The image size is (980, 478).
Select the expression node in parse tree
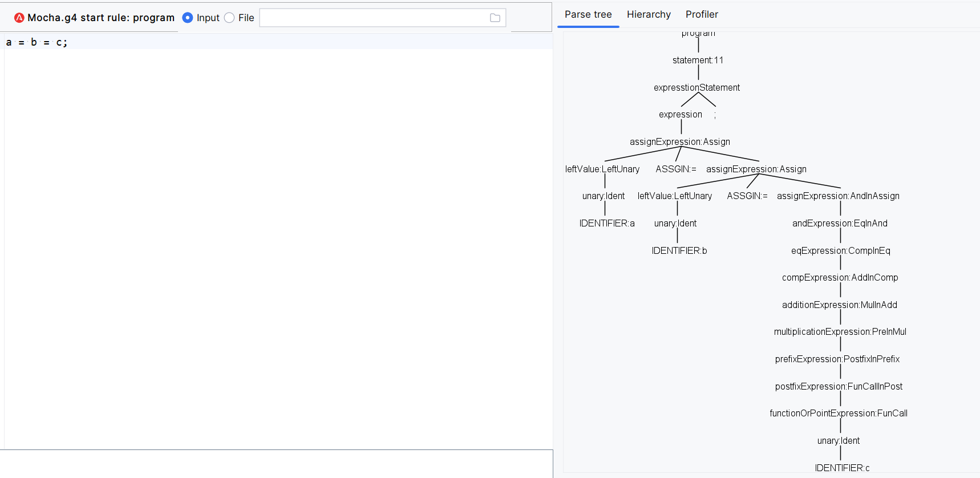point(681,114)
